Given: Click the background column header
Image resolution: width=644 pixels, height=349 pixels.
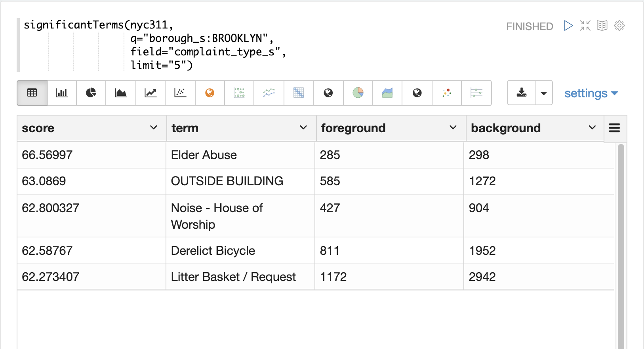Looking at the screenshot, I should pos(506,128).
